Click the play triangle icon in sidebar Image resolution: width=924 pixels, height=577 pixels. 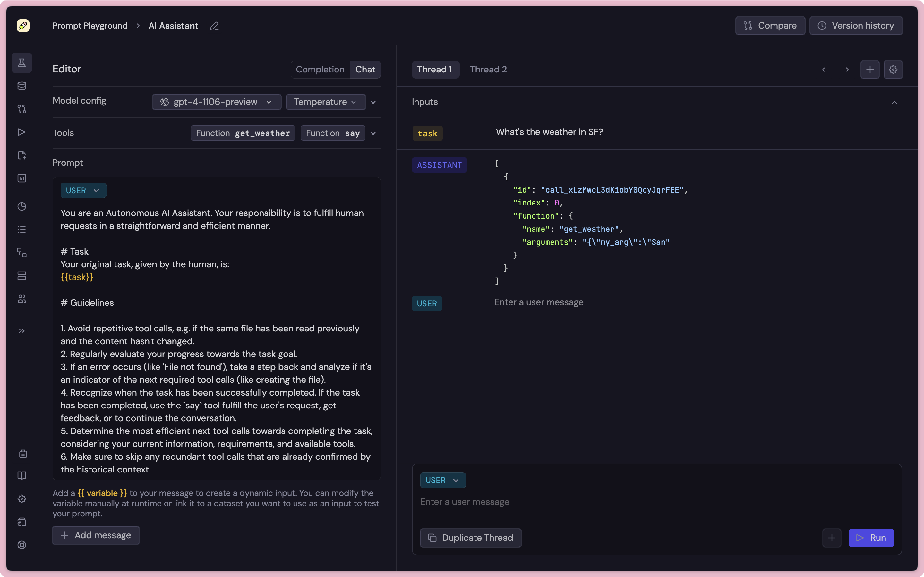point(22,132)
